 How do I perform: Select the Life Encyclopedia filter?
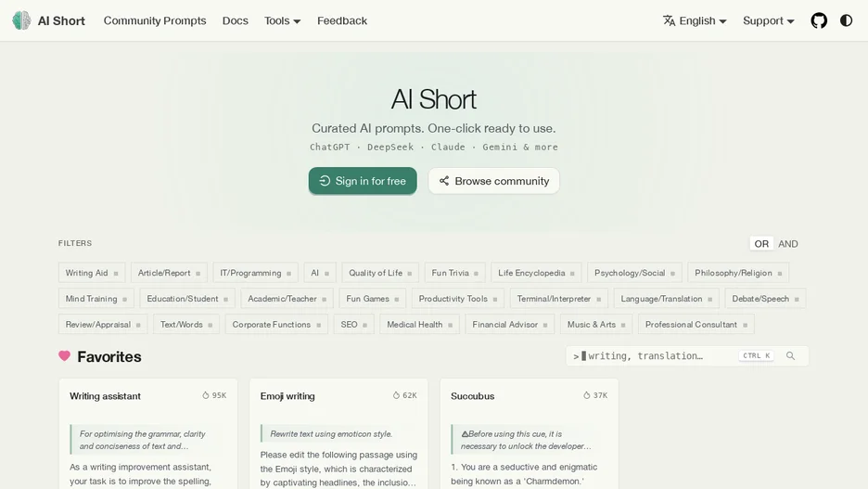coord(536,273)
